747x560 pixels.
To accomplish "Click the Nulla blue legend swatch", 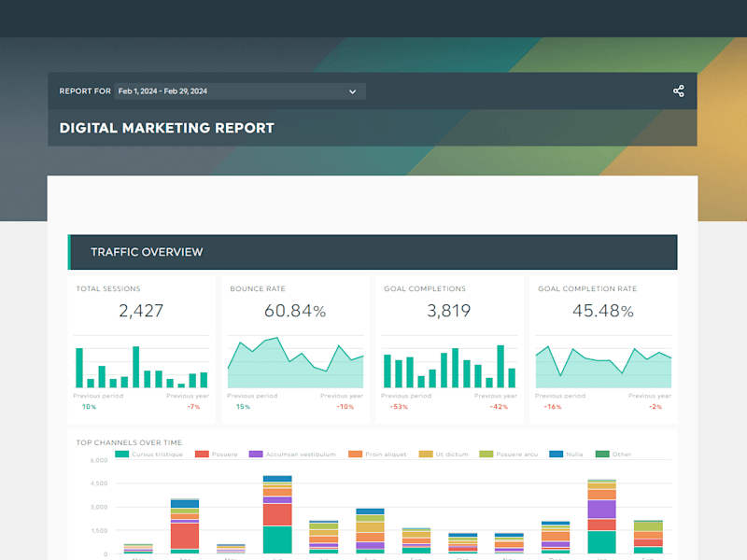I will [x=556, y=455].
